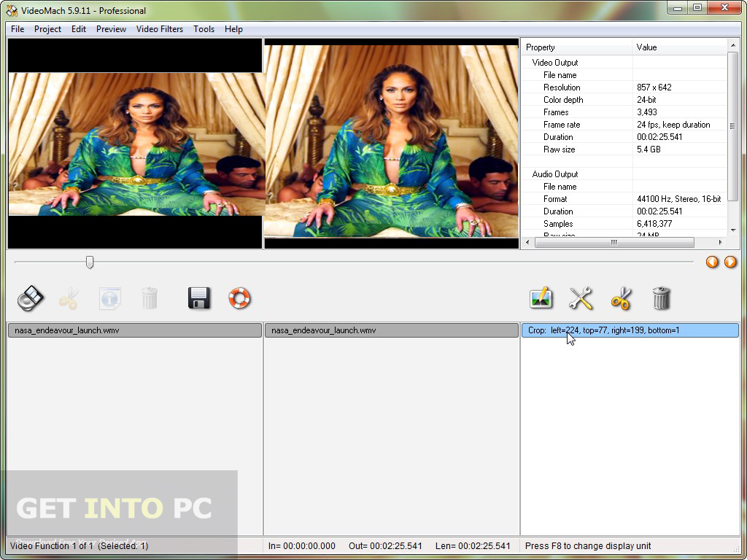
Task: Click the VideoMach app icon in title bar
Action: (12, 10)
